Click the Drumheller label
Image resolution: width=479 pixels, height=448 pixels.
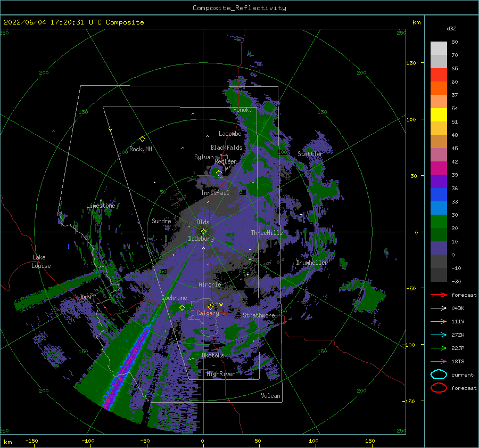point(312,263)
